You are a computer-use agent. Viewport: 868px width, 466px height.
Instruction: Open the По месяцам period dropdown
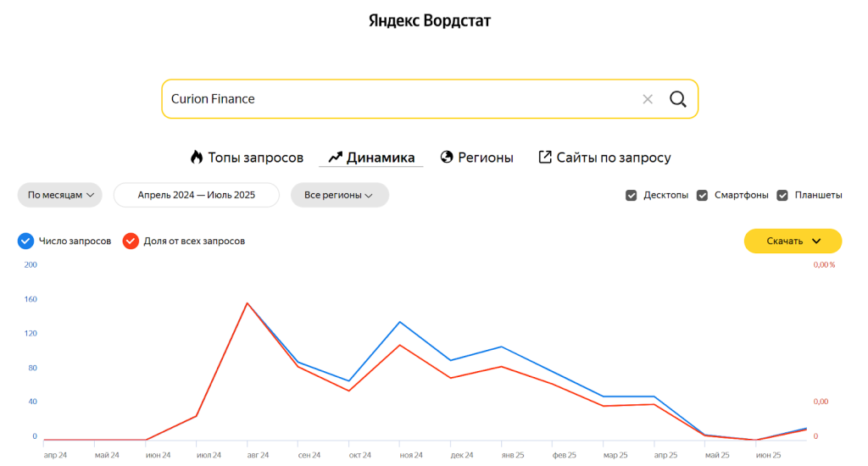(x=60, y=195)
